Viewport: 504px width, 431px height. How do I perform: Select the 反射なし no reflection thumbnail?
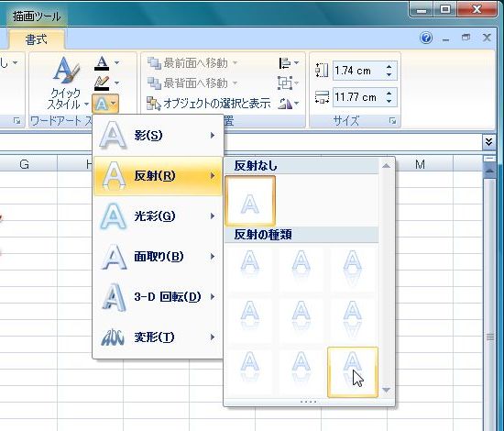(x=250, y=201)
